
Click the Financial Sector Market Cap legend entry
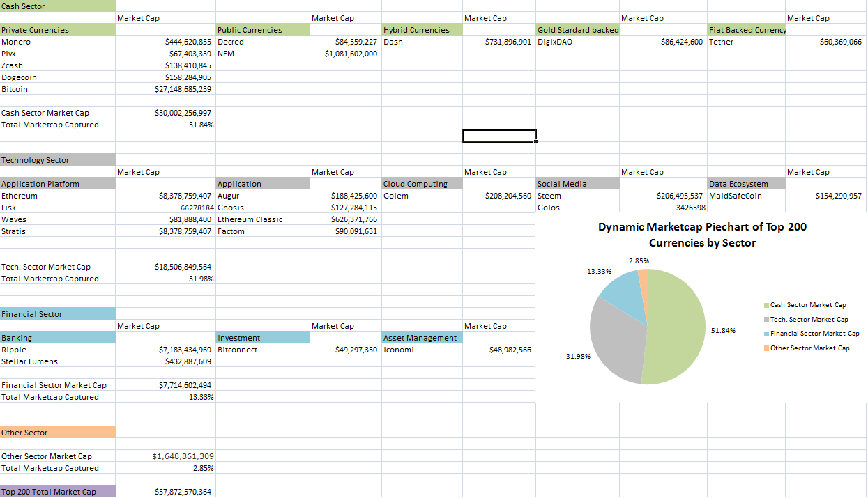point(812,334)
